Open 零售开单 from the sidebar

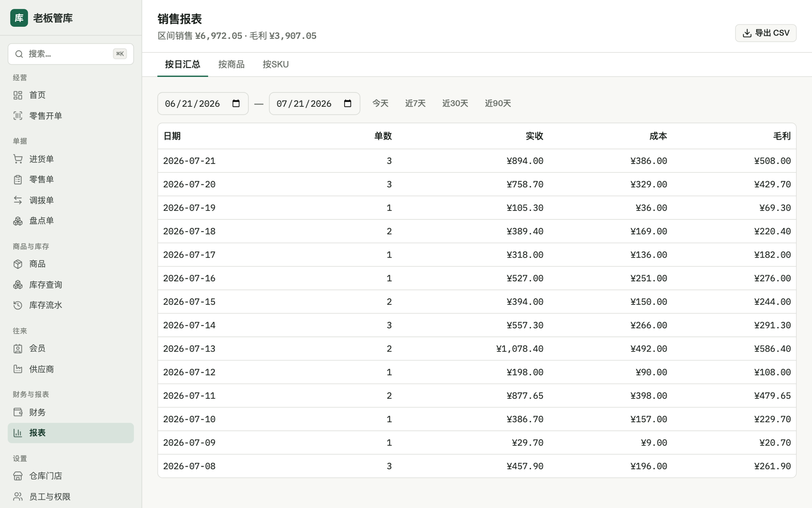pos(71,116)
